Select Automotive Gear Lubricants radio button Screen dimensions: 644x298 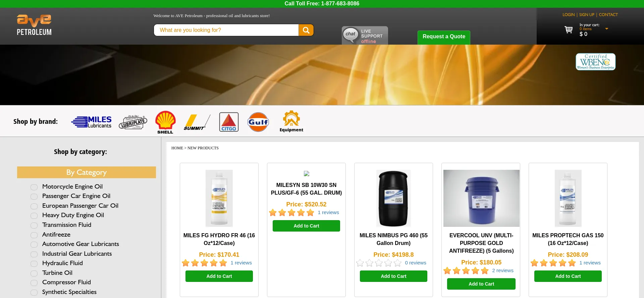tap(34, 245)
